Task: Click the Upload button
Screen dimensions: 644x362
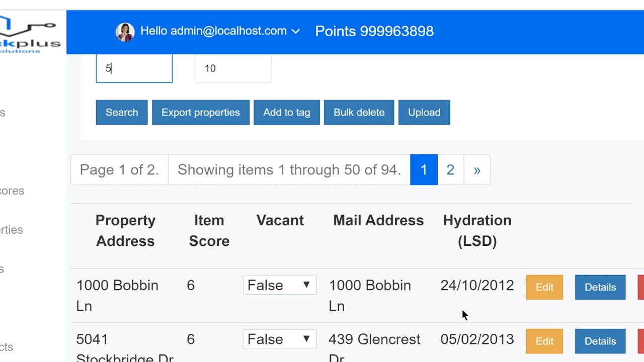Action: coord(424,112)
